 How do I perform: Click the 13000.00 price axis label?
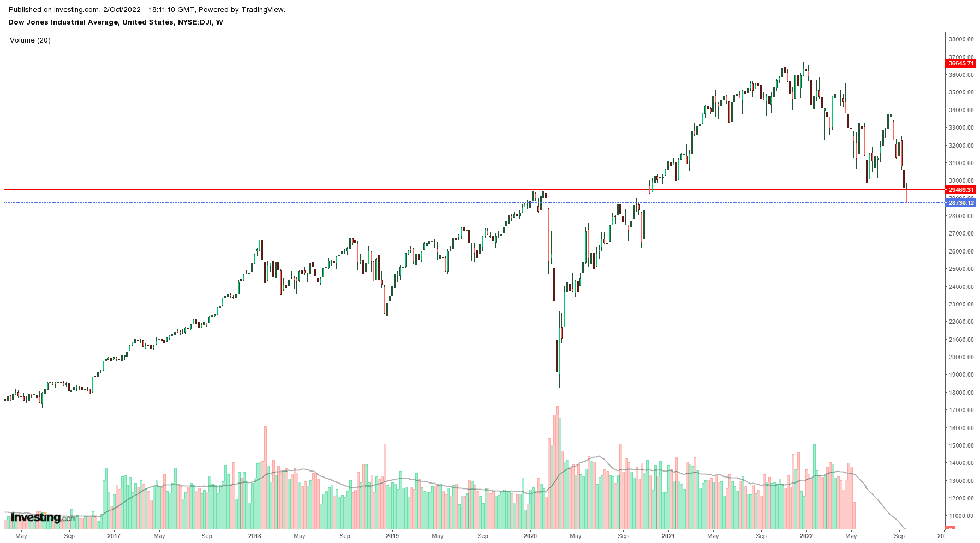(961, 481)
